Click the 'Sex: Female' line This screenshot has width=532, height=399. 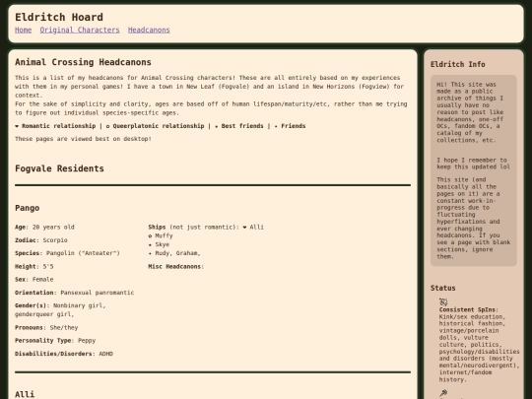[33, 279]
